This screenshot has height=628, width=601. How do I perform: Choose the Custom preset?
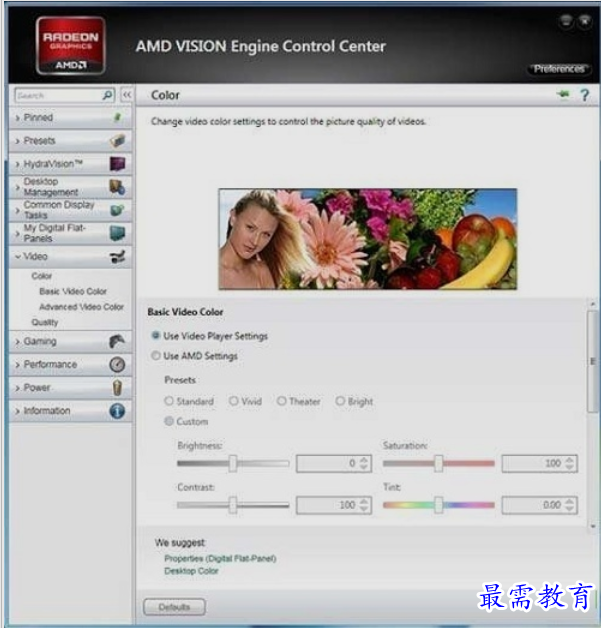click(169, 421)
